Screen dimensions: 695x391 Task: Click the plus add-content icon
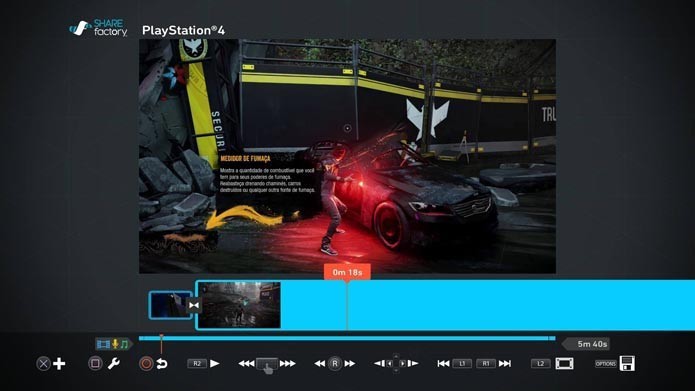[59, 364]
